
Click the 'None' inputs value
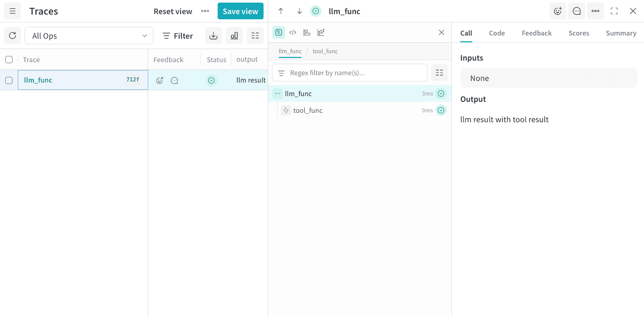(x=480, y=78)
